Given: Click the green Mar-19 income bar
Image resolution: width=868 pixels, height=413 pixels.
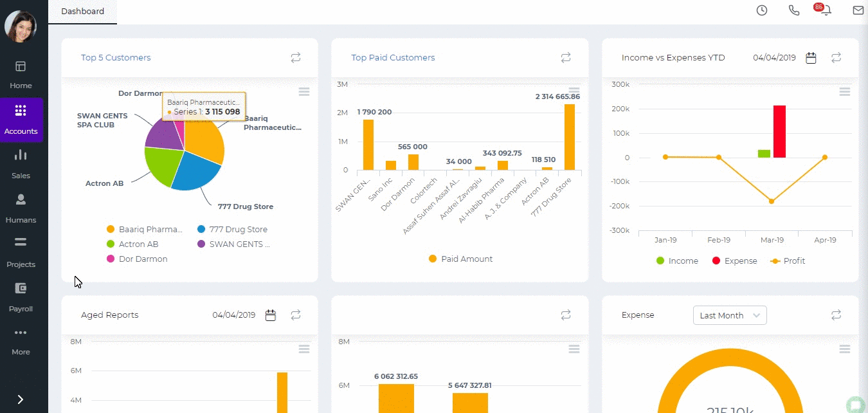Looking at the screenshot, I should tap(764, 154).
